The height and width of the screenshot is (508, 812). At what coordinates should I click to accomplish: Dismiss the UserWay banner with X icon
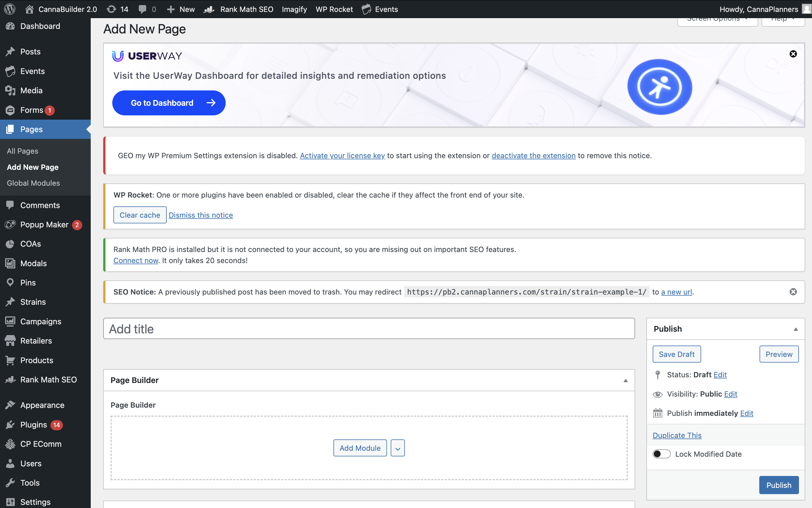[793, 54]
